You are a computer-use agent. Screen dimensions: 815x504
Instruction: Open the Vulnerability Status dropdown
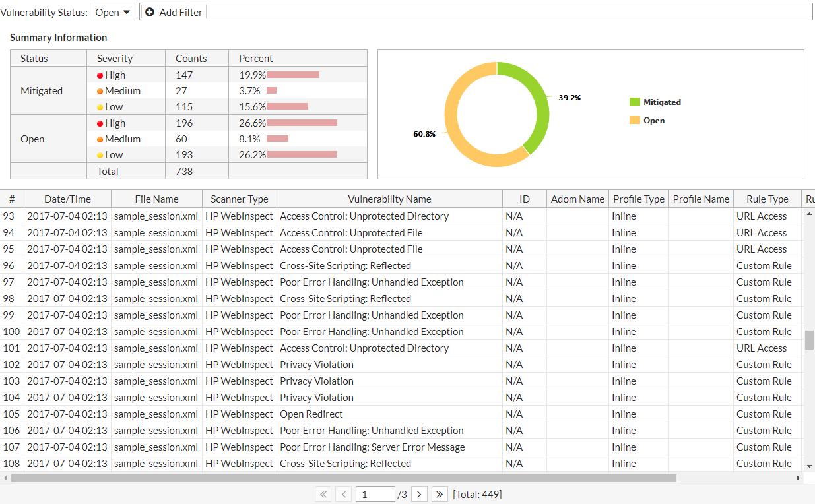point(112,11)
